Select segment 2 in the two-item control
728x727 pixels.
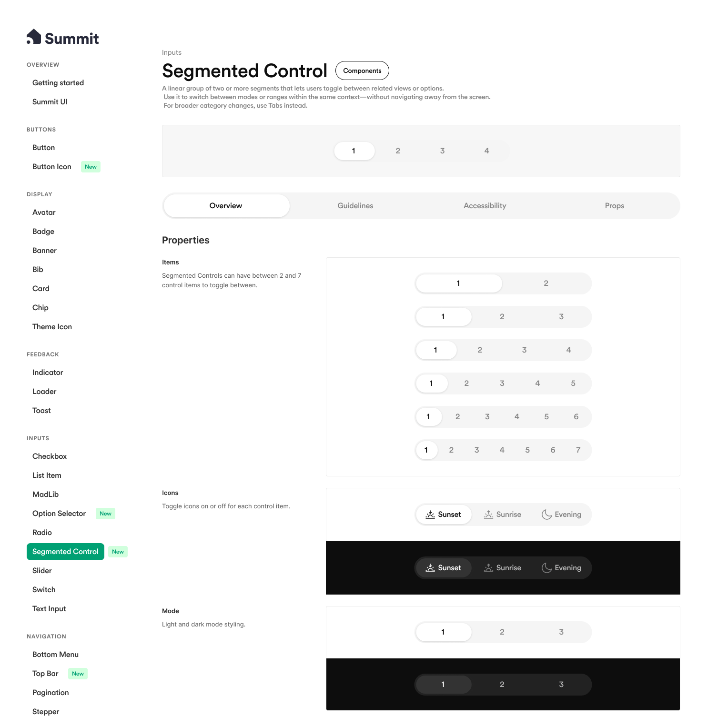pos(546,283)
